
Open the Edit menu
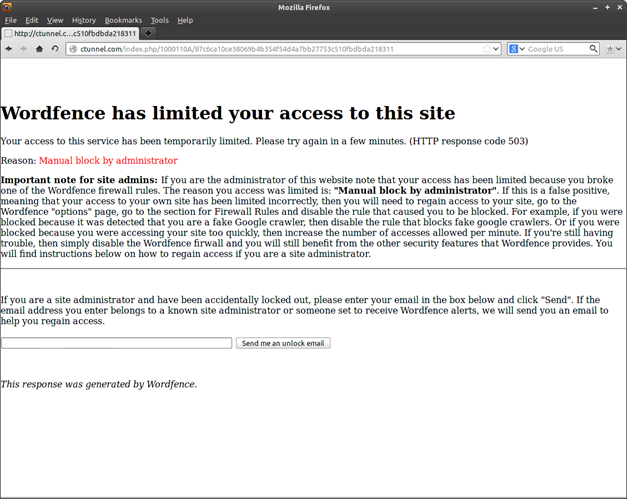[32, 20]
